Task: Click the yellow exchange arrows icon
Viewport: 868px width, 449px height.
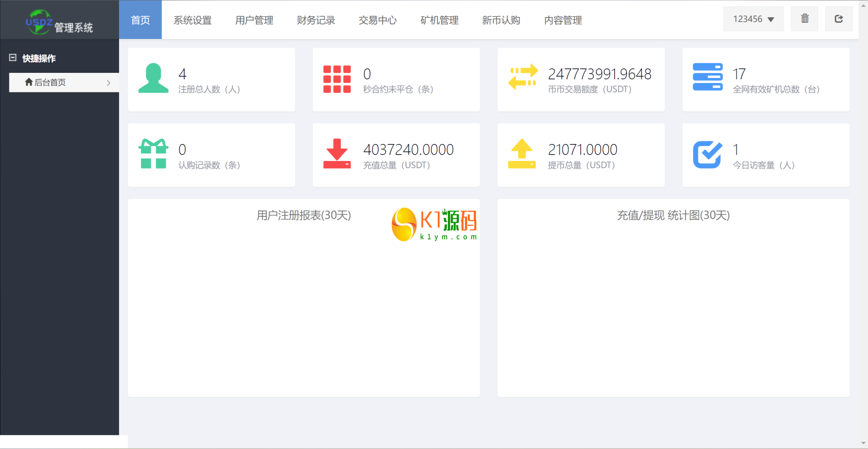Action: [523, 77]
